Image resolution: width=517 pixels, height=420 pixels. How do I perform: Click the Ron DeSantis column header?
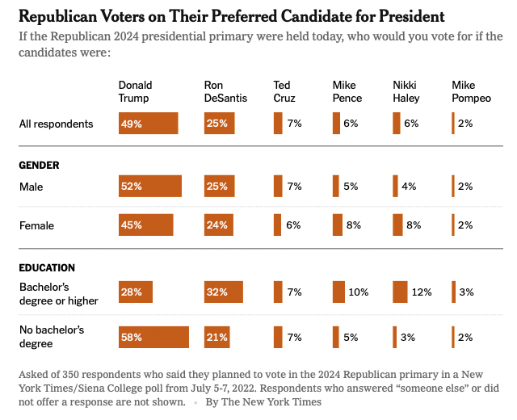225,91
